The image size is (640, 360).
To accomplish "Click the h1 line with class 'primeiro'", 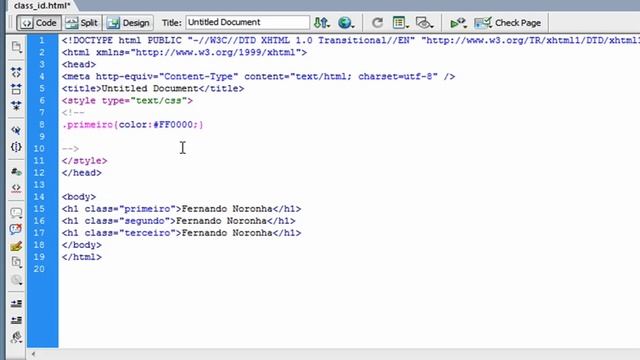I will click(181, 209).
